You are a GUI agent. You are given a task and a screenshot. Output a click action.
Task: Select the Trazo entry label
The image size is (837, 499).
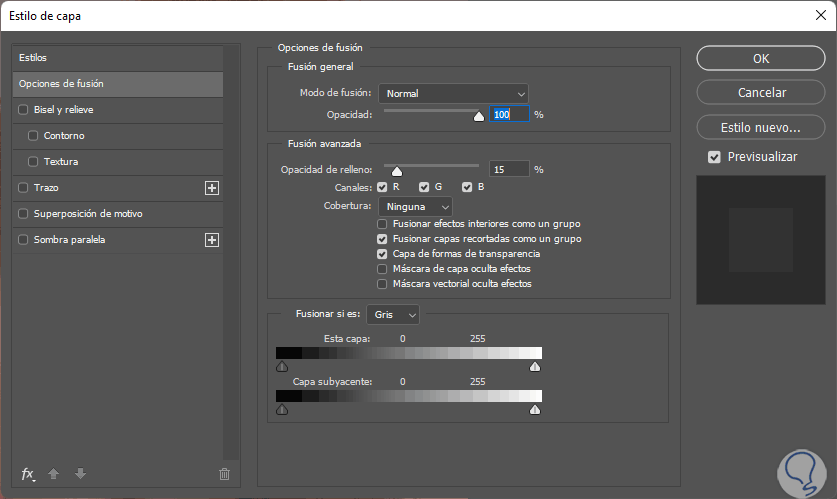tap(46, 187)
